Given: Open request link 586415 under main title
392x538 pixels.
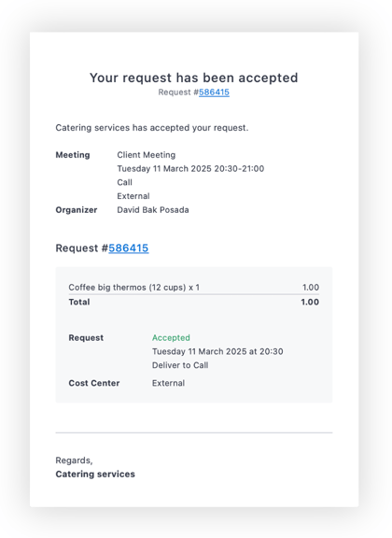Looking at the screenshot, I should tap(214, 92).
